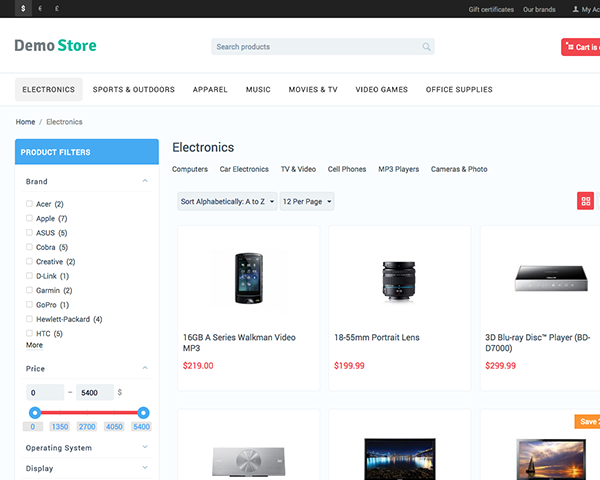Check the Creative brand filter
This screenshot has height=480, width=600.
(29, 261)
